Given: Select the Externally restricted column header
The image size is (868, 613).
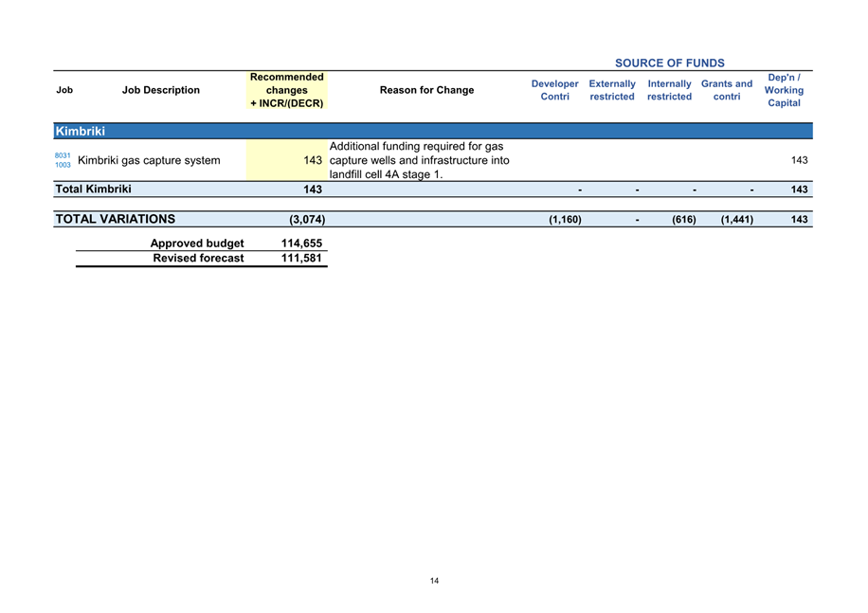Looking at the screenshot, I should (611, 91).
